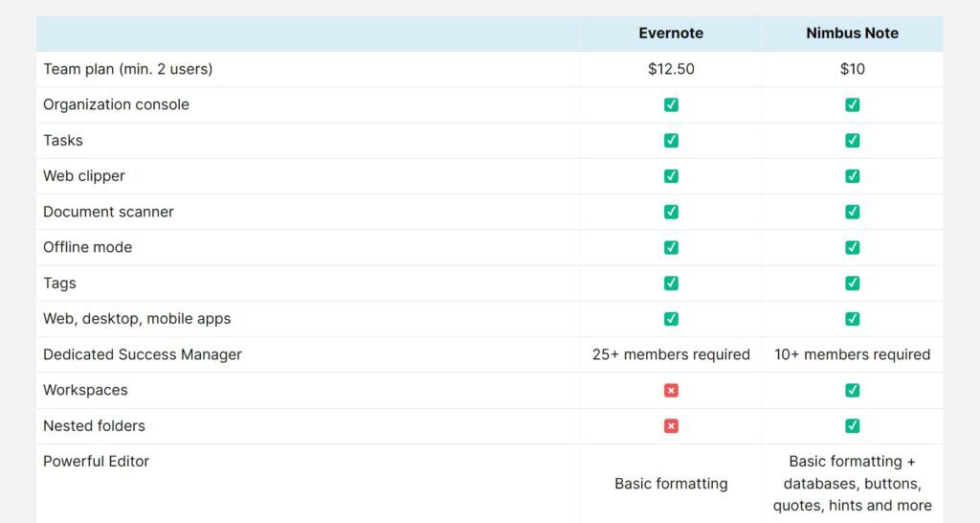The image size is (980, 523).
Task: Click the 25+ members required cell
Action: click(671, 354)
